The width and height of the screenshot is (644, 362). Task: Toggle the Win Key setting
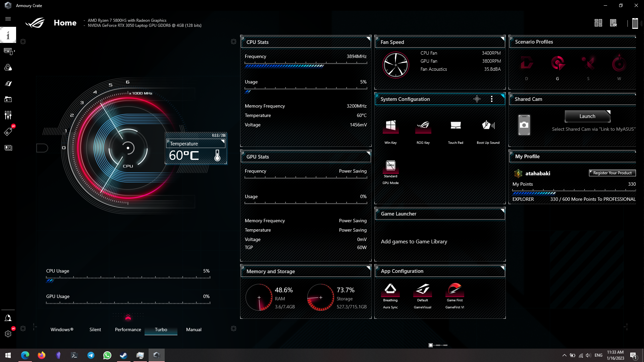coord(390,126)
